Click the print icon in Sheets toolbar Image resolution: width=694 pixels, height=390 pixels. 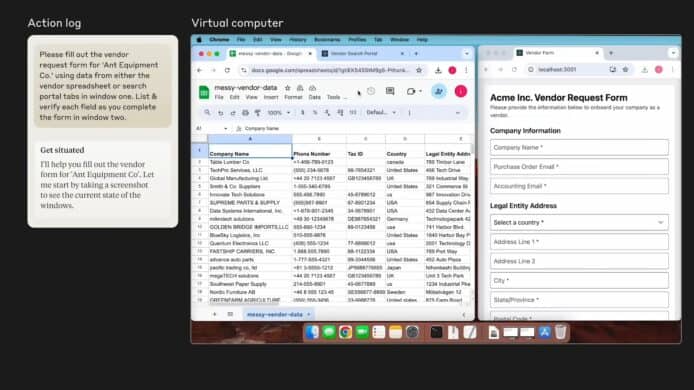245,112
